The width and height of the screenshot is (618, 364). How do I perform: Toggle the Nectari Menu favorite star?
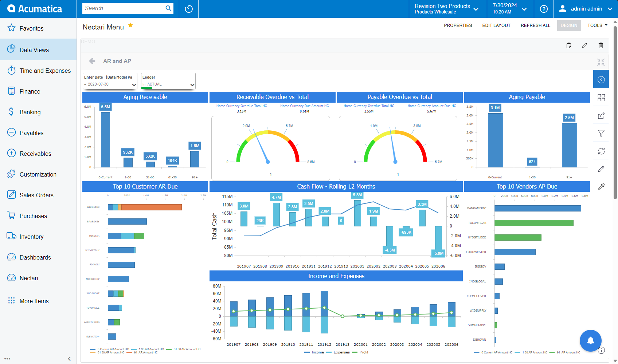click(130, 25)
